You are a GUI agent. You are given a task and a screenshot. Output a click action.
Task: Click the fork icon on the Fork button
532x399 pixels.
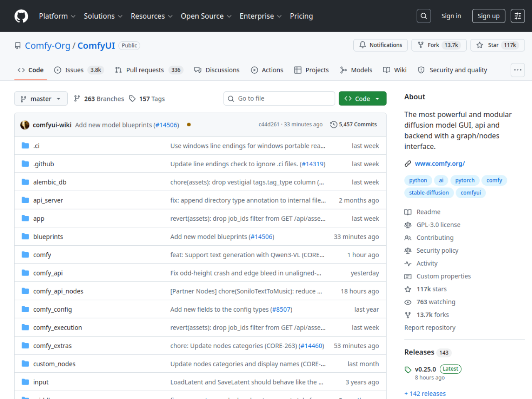(x=421, y=45)
